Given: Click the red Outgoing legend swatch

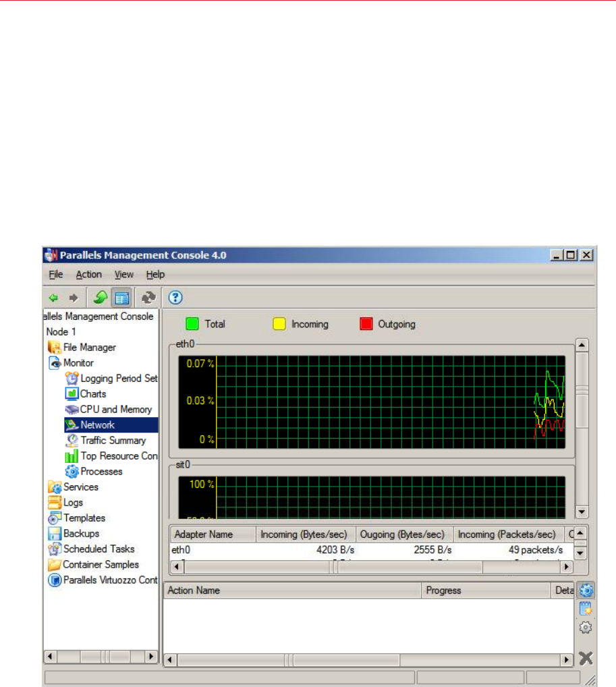Looking at the screenshot, I should [x=366, y=324].
